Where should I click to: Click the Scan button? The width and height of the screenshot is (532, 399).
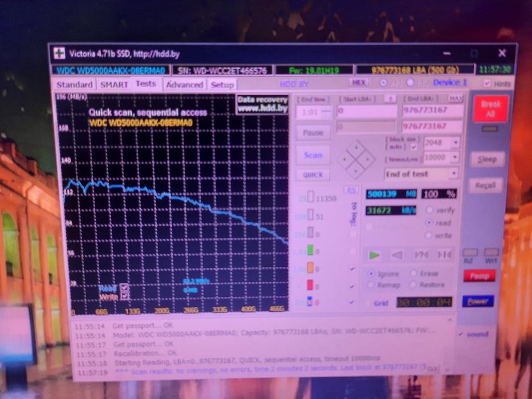click(313, 156)
